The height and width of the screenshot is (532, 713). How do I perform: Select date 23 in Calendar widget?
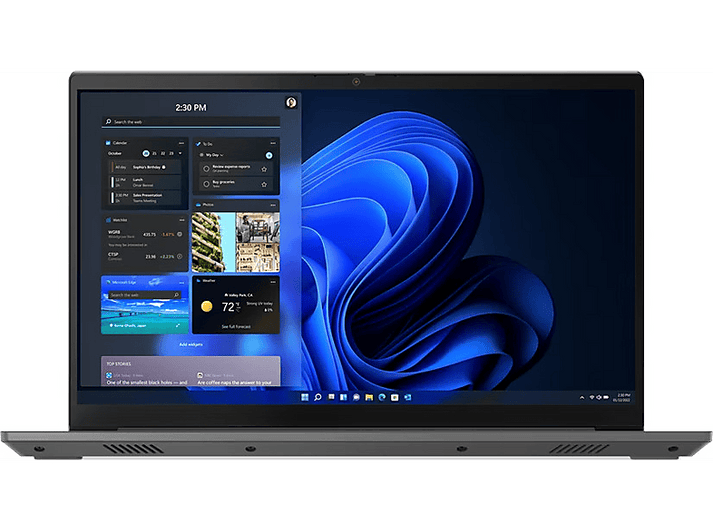(x=171, y=153)
